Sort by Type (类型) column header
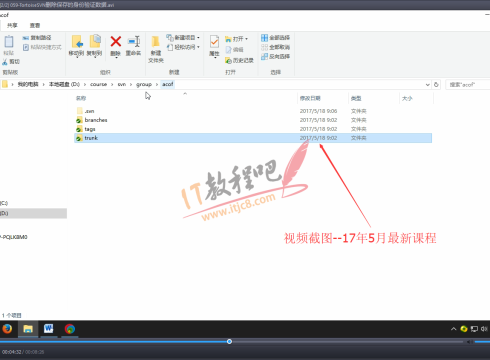The image size is (490, 360). [356, 98]
